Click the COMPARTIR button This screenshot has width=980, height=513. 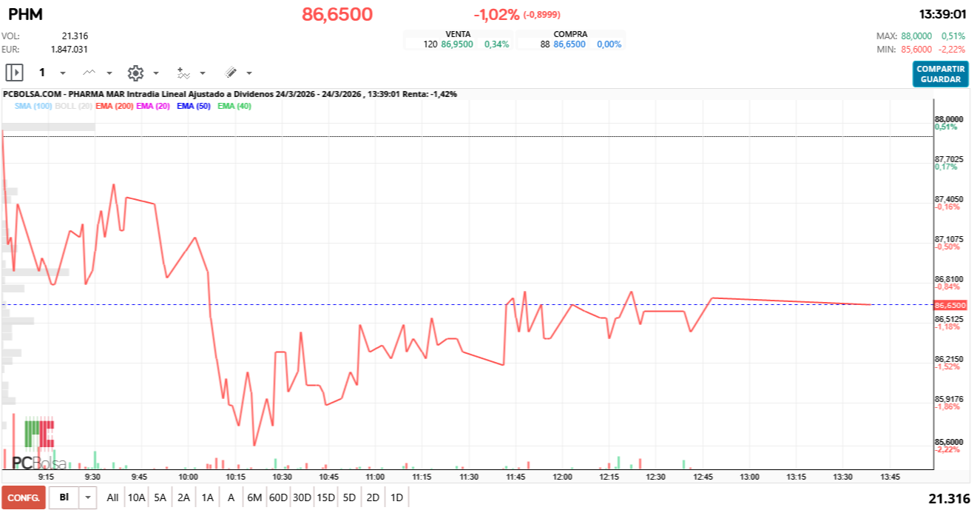[939, 68]
